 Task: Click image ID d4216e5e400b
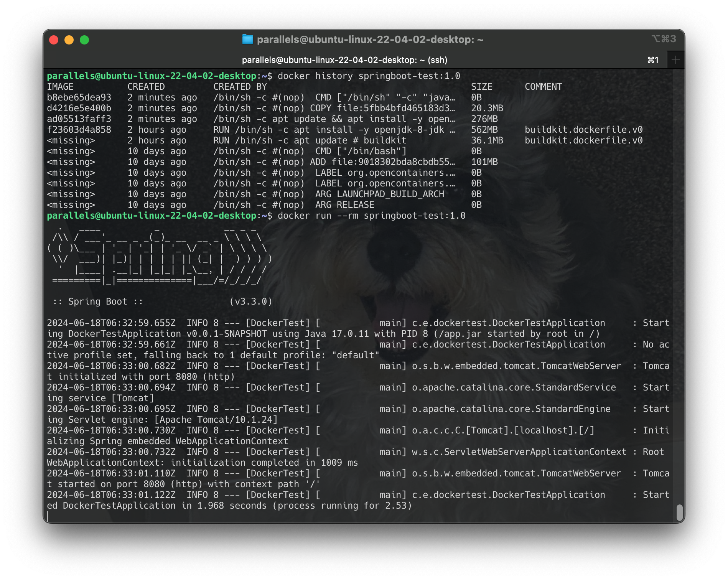pyautogui.click(x=79, y=108)
